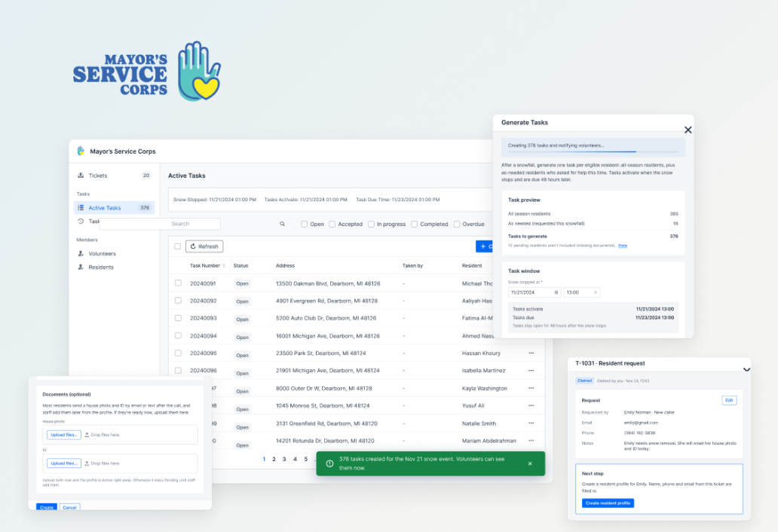Open Active Tasks in sidebar
Viewport: 778px width, 532px height.
114,208
